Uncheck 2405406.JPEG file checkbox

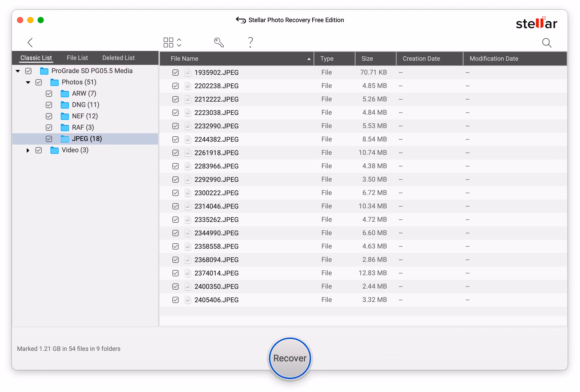[x=175, y=300]
